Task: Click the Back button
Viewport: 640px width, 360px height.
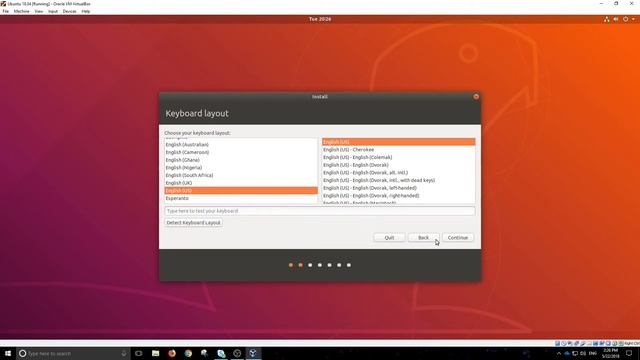Action: 423,238
